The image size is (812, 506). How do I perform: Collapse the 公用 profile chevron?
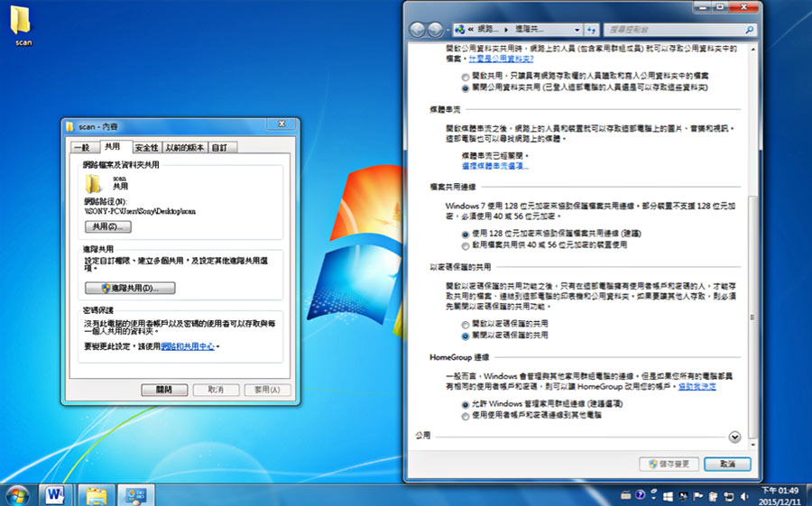(734, 437)
